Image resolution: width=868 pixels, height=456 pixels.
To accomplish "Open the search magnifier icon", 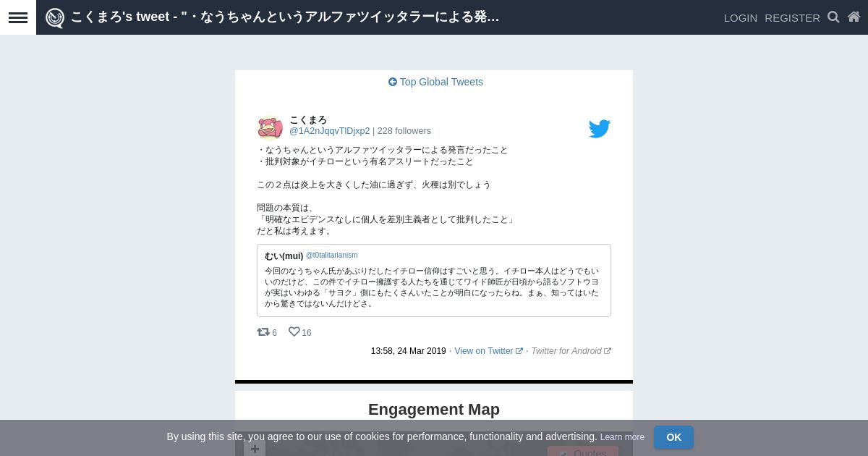I will click(833, 17).
